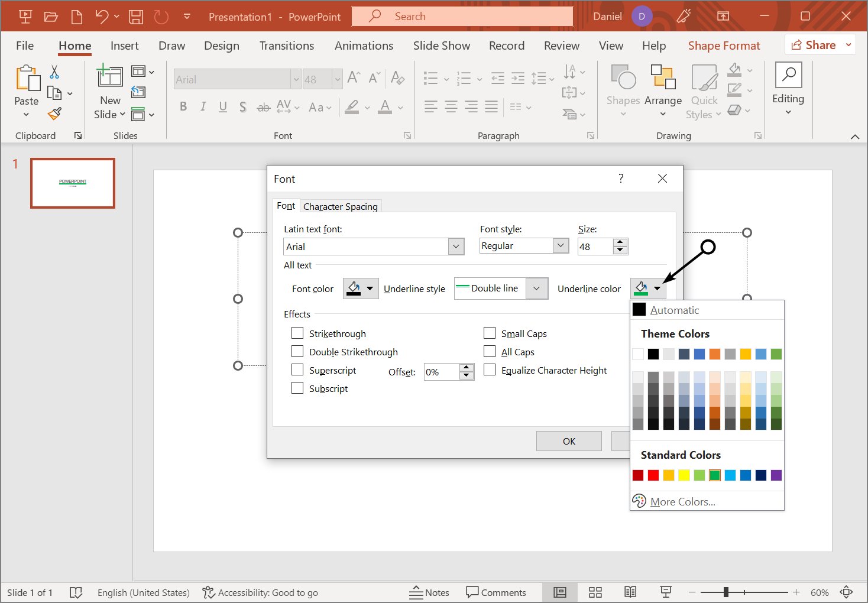This screenshot has height=603, width=868.
Task: Tick the Superscript checkbox
Action: 297,370
